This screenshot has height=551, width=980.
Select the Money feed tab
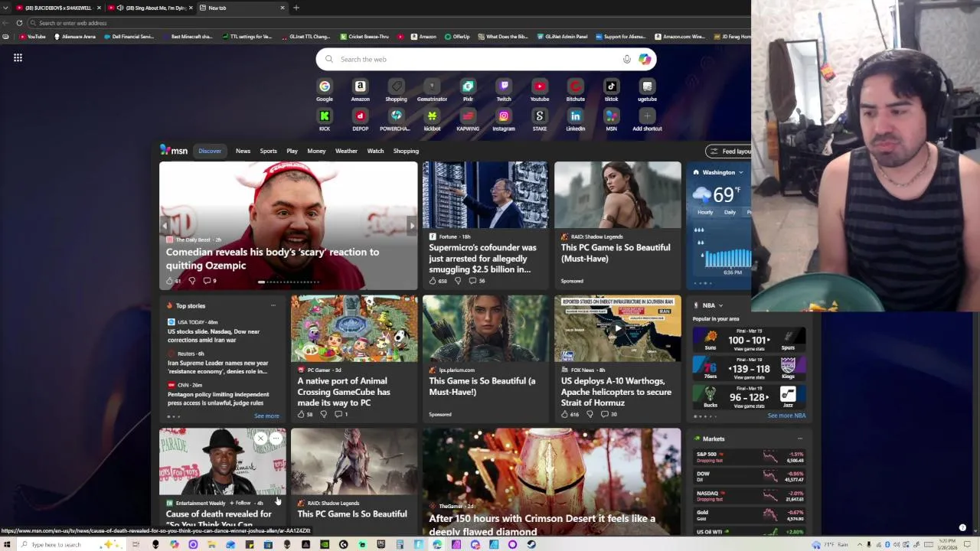click(x=316, y=151)
